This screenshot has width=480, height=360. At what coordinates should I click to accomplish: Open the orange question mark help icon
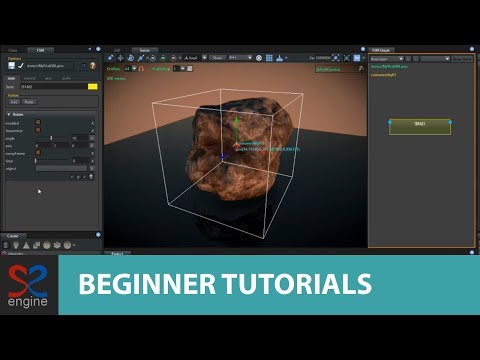[x=93, y=66]
